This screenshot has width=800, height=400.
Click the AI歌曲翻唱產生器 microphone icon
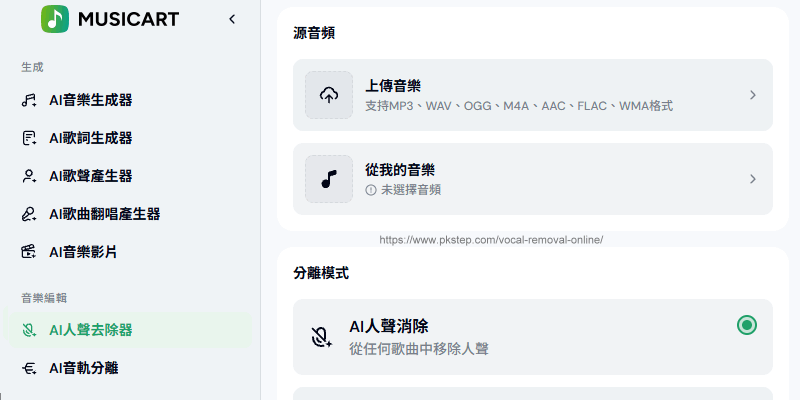coord(29,214)
